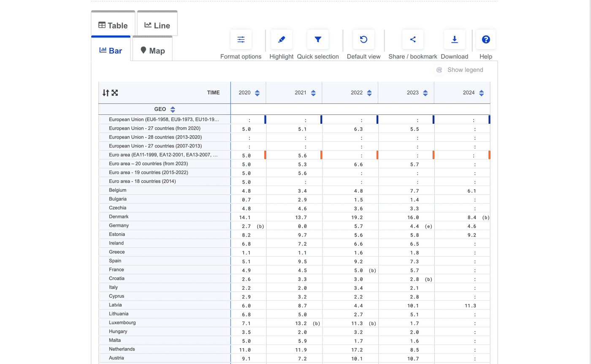The width and height of the screenshot is (591, 364).
Task: Click Denmark 2022 value 19.2
Action: (x=357, y=217)
